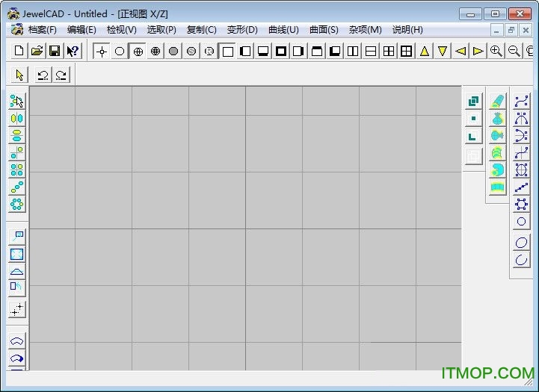This screenshot has height=392, width=539.
Task: Click the bold four-pane grid icon
Action: pos(407,51)
